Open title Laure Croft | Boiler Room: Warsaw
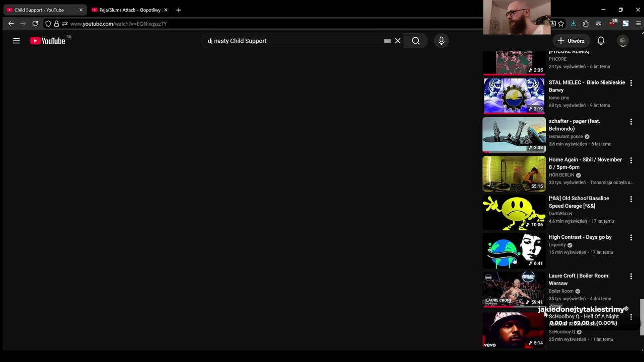644x362 pixels. pos(579,280)
